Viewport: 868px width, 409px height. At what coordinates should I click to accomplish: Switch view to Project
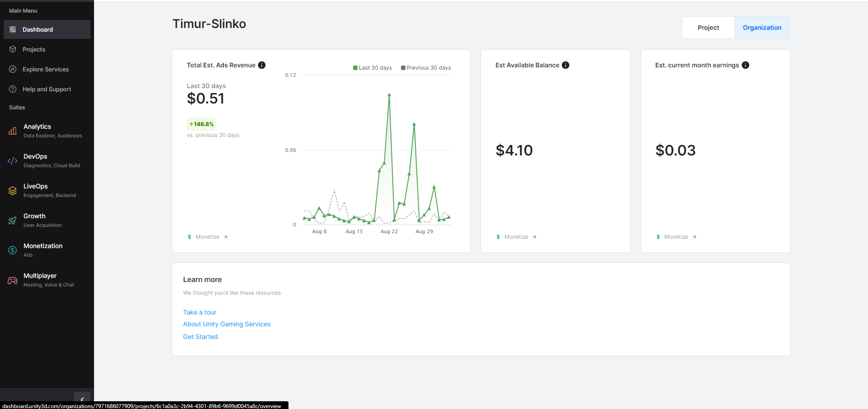pyautogui.click(x=708, y=28)
